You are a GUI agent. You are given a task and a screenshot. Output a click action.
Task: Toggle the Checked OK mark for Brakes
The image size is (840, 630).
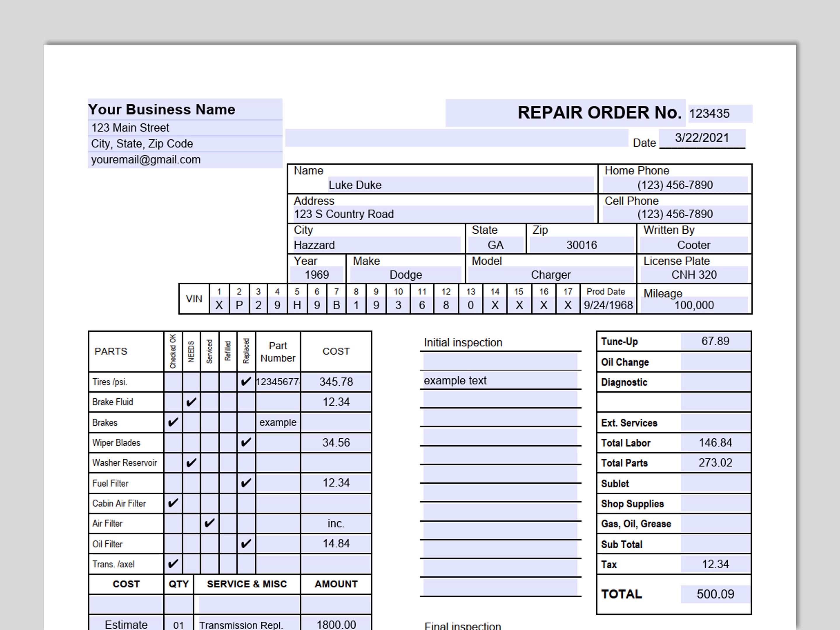click(174, 421)
